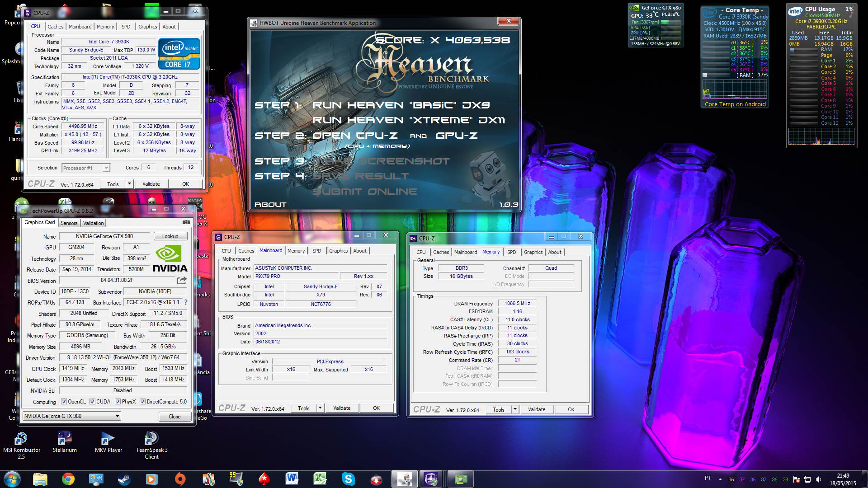Toggle the DirectCompute 5.0 checkbox in GPU-Z
Viewport: 868px width, 488px height.
tap(142, 402)
